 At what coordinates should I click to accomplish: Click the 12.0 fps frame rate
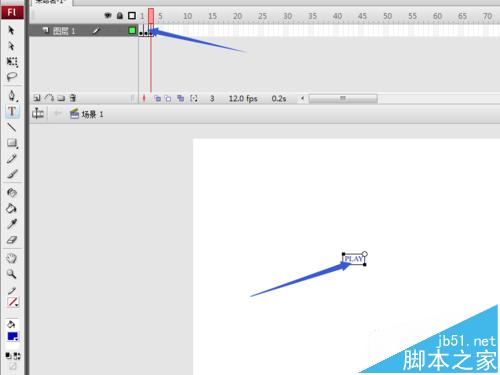point(243,99)
